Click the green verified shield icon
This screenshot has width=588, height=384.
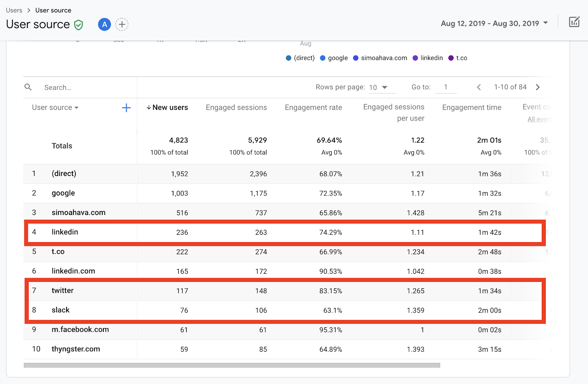click(78, 25)
